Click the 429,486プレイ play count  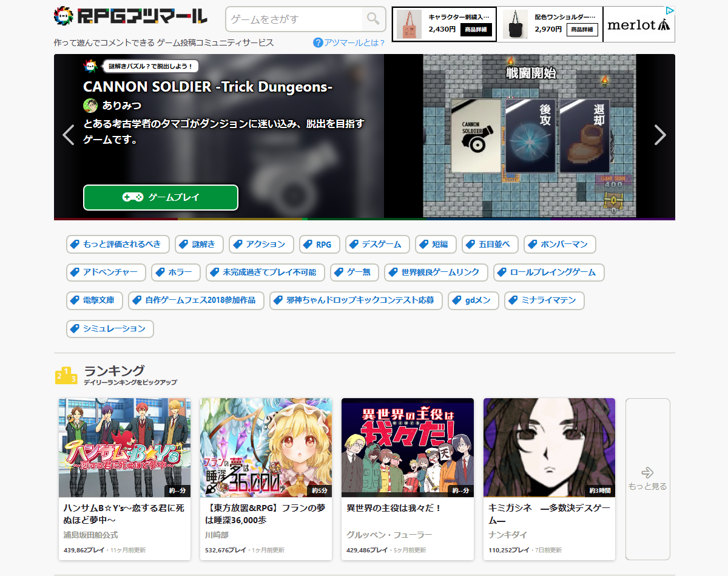(x=367, y=551)
